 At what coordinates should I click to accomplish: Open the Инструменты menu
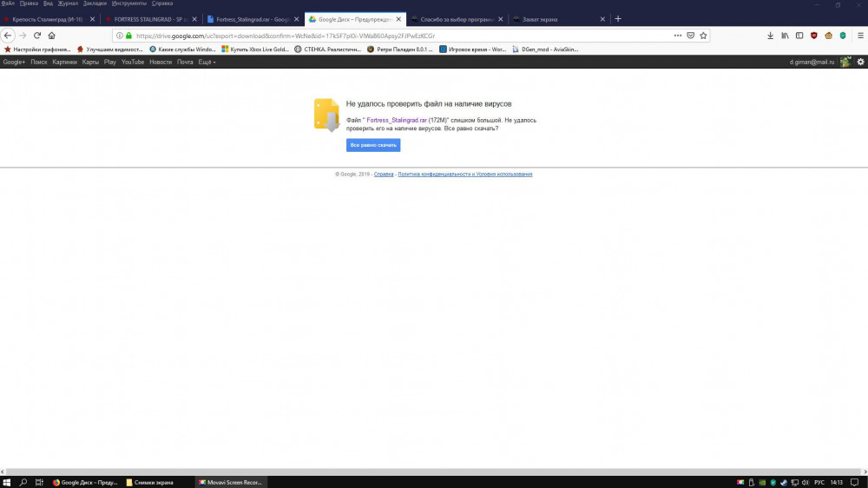pos(129,3)
